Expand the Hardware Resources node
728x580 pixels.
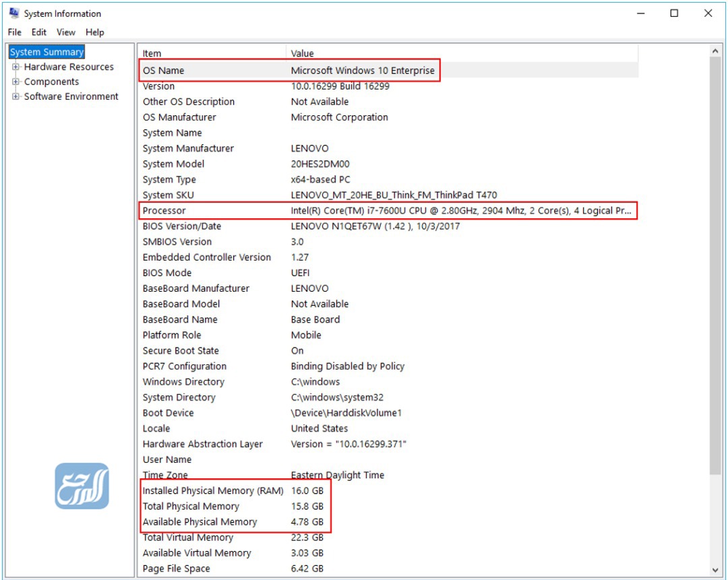16,67
